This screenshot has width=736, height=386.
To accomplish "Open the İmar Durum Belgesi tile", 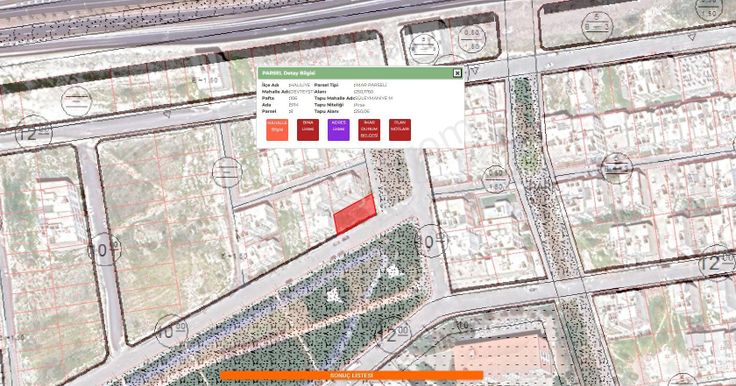I will (x=369, y=130).
